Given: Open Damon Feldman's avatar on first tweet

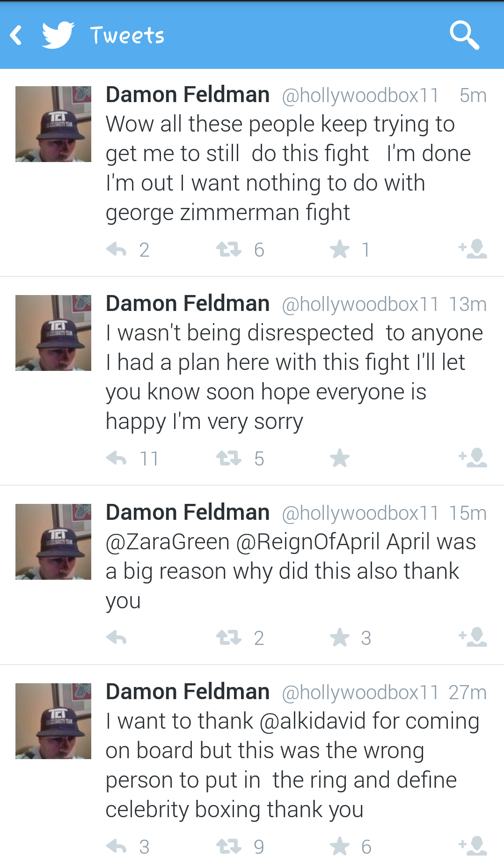Looking at the screenshot, I should point(53,124).
